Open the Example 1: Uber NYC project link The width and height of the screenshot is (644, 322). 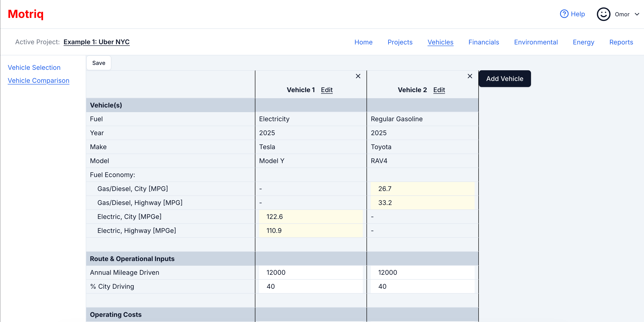point(96,42)
